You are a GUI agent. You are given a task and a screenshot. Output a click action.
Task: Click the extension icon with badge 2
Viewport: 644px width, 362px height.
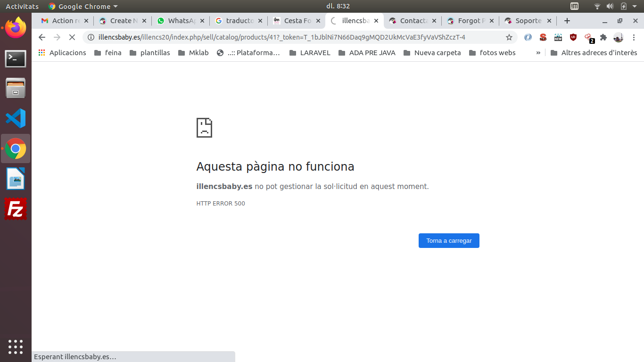click(x=588, y=38)
